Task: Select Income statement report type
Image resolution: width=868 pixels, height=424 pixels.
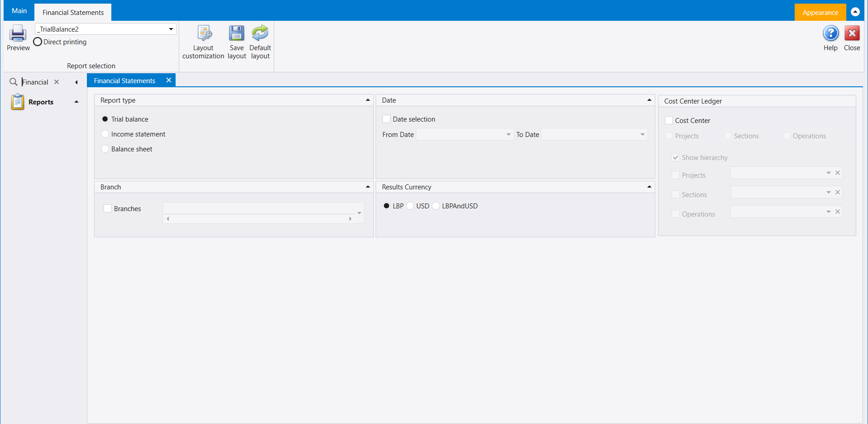Action: (x=105, y=134)
